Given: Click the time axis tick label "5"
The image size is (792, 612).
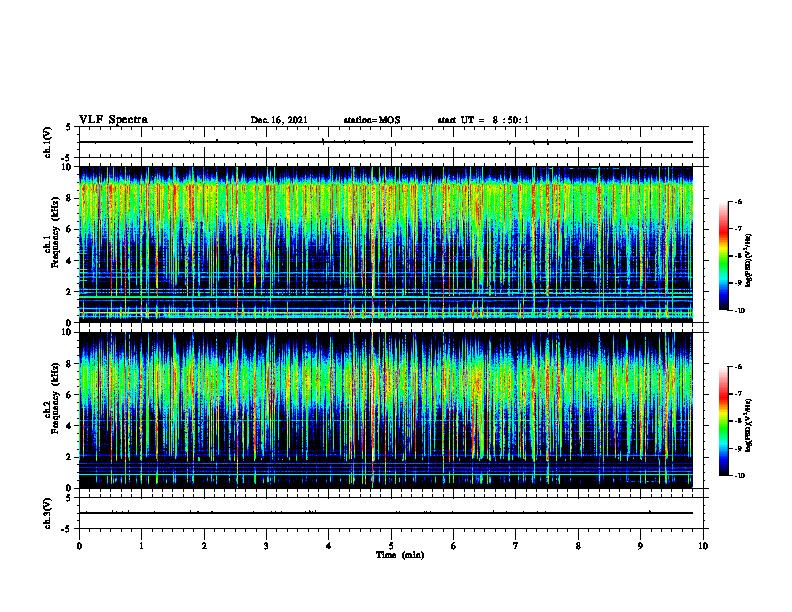Looking at the screenshot, I should click(391, 546).
